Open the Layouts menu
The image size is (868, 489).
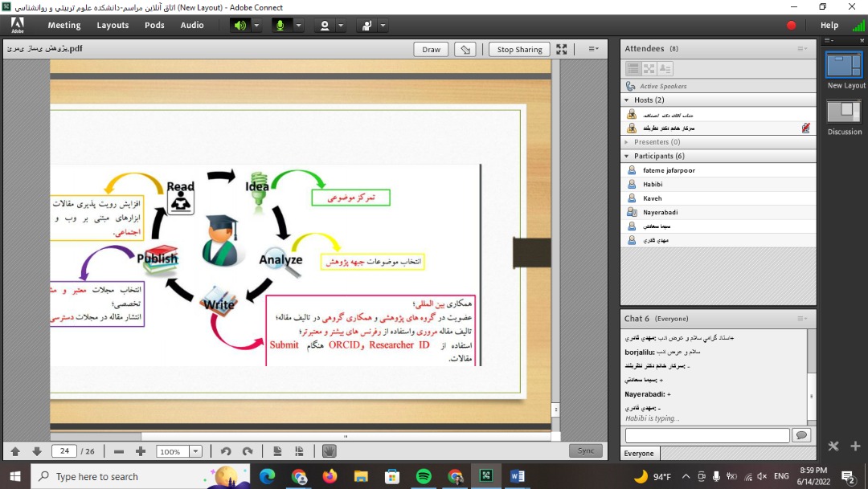pyautogui.click(x=113, y=26)
